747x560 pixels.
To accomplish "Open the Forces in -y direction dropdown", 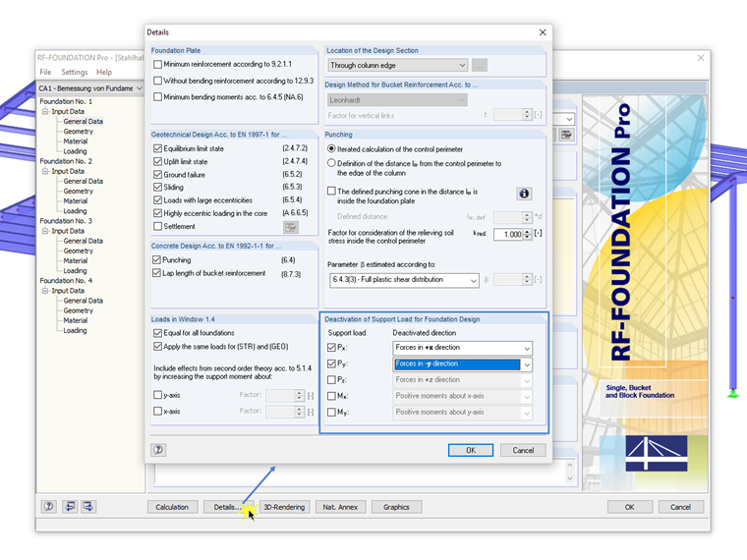I will tap(463, 364).
